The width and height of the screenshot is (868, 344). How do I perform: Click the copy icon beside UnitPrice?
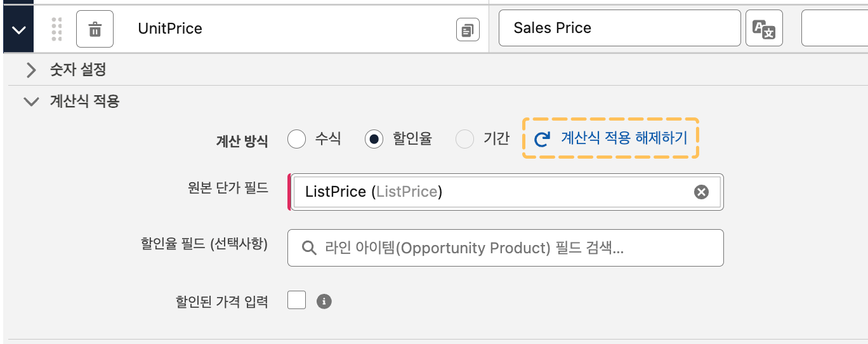coord(468,30)
